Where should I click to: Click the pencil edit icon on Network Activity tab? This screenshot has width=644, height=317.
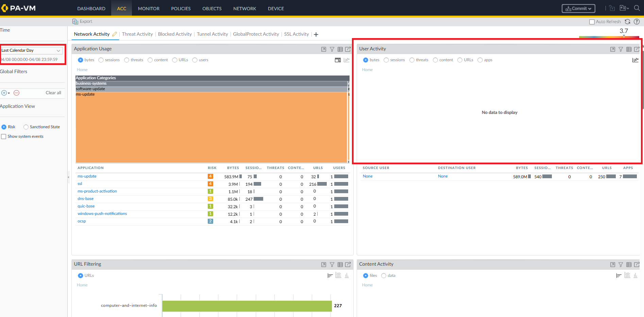tap(115, 34)
